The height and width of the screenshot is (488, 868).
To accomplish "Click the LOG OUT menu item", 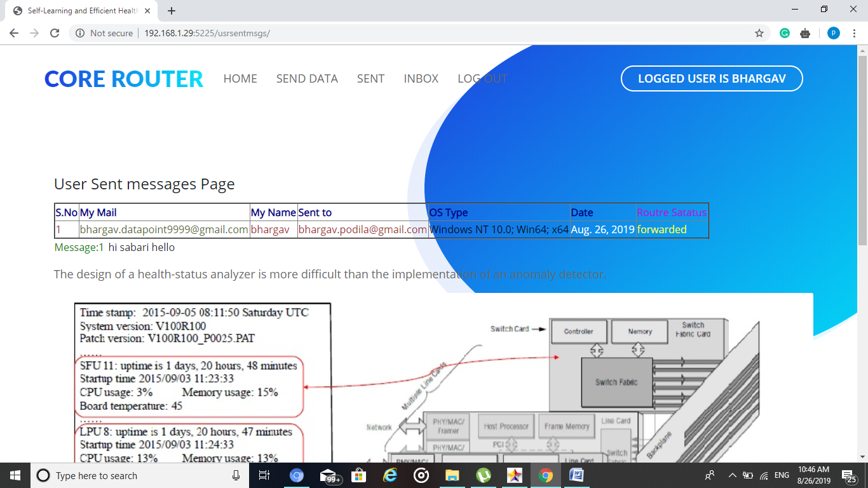I will coord(482,79).
